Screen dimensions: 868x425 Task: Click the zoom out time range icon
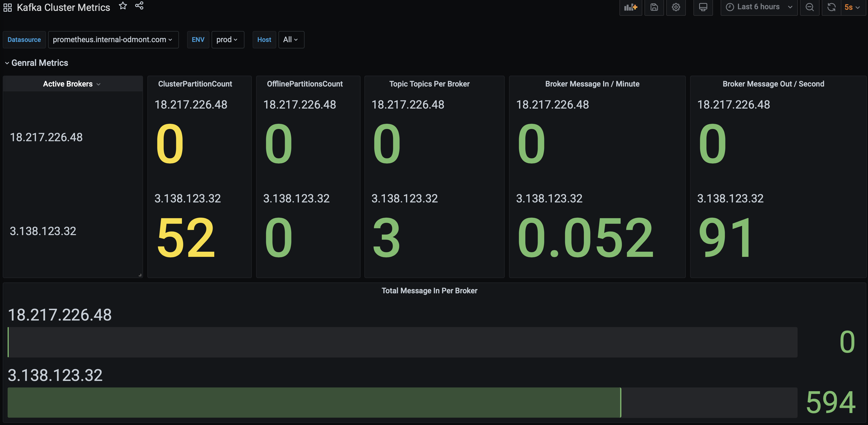tap(810, 7)
